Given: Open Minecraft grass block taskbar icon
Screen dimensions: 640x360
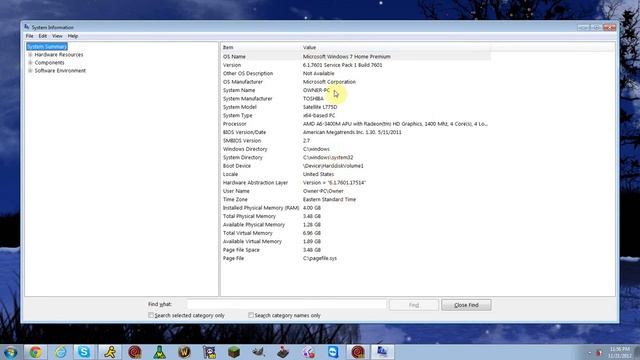Looking at the screenshot, I should click(234, 352).
